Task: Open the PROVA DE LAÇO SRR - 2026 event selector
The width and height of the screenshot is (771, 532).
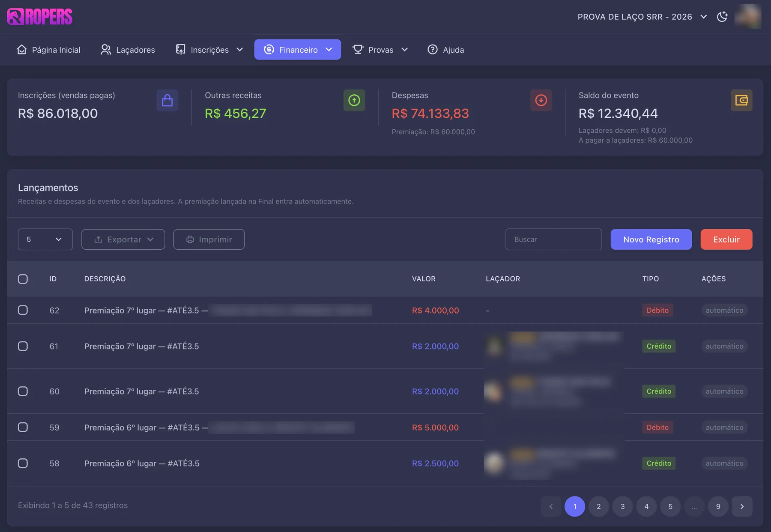Action: point(642,17)
